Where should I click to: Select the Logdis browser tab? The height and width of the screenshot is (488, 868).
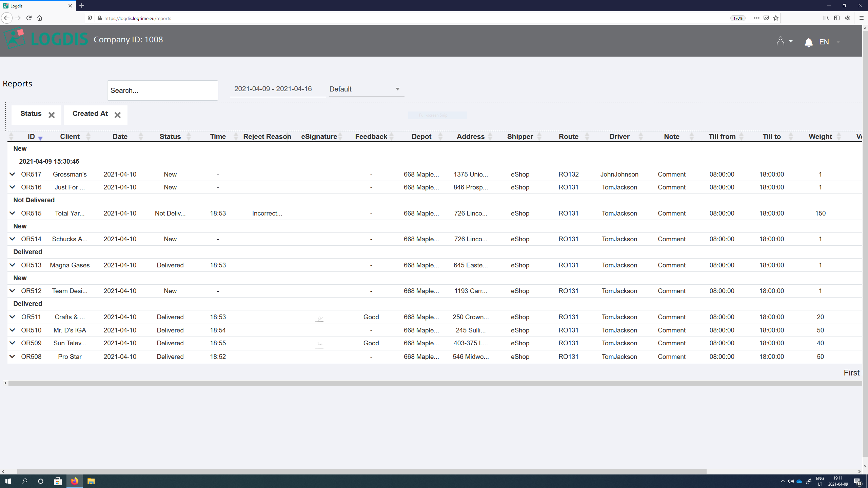point(34,6)
